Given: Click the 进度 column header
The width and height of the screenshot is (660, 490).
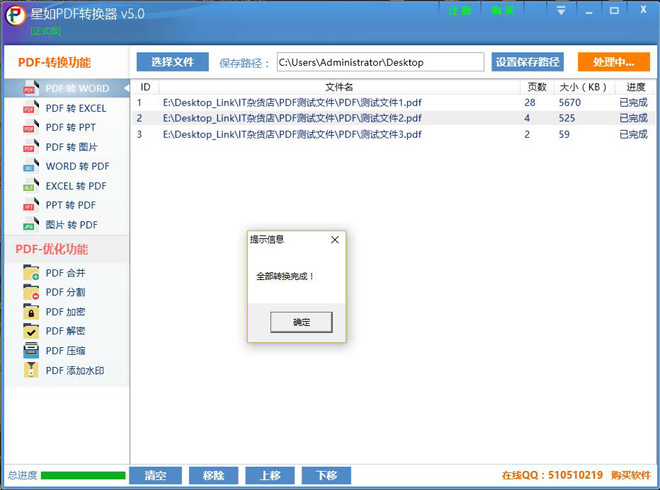Looking at the screenshot, I should tap(635, 87).
